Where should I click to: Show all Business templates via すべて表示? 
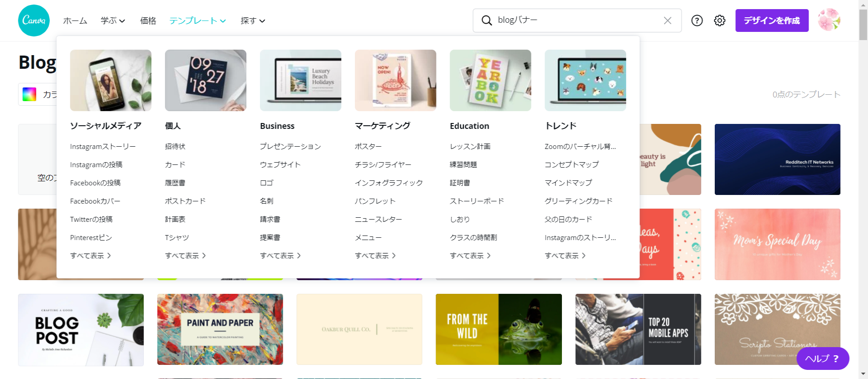tap(280, 256)
